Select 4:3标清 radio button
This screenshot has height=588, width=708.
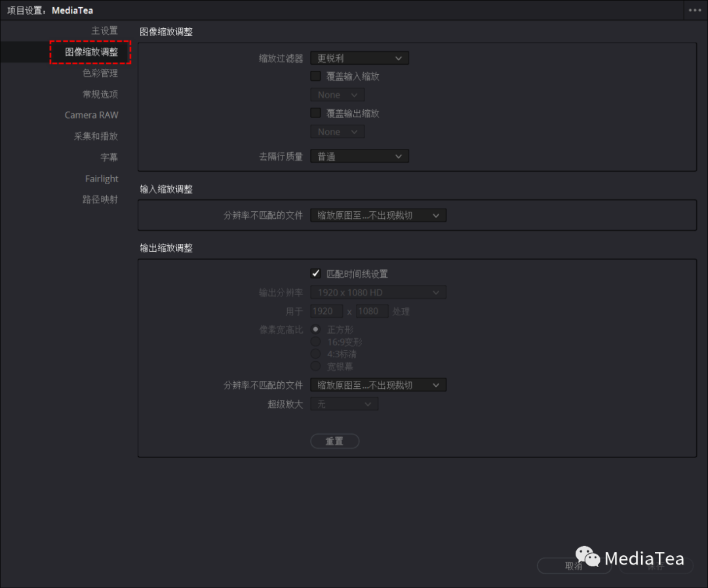coord(315,353)
